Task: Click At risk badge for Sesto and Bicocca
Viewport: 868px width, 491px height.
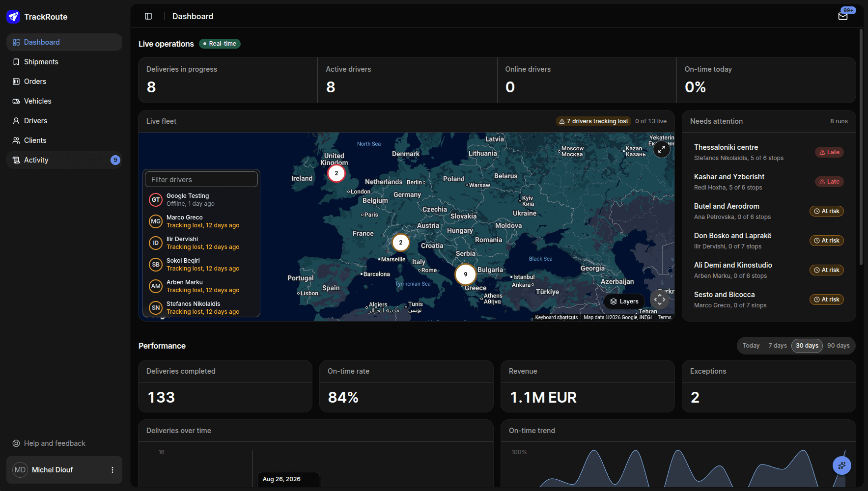Action: 827,300
